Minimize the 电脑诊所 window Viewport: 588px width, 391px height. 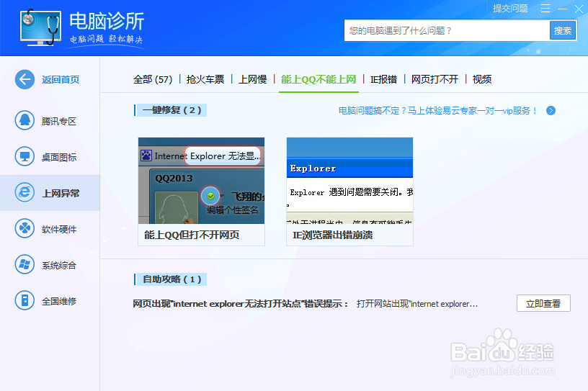563,9
